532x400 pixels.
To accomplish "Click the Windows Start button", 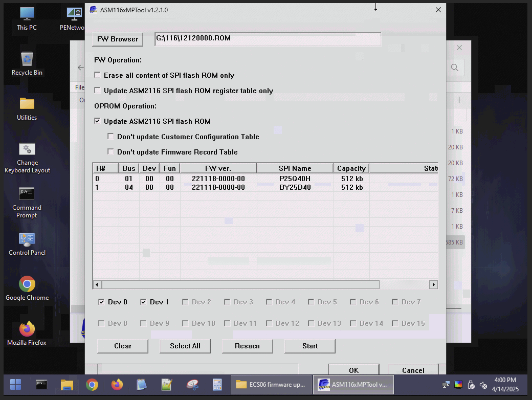I will click(16, 384).
